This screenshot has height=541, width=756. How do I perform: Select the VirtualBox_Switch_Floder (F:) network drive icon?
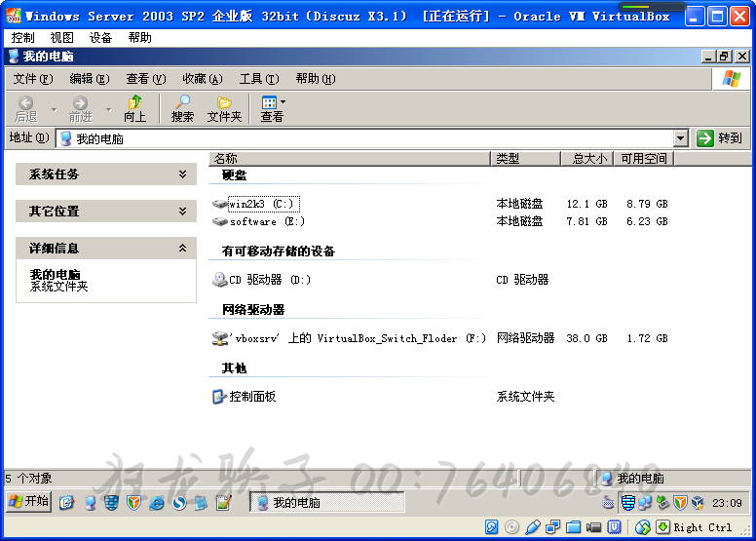click(x=220, y=338)
